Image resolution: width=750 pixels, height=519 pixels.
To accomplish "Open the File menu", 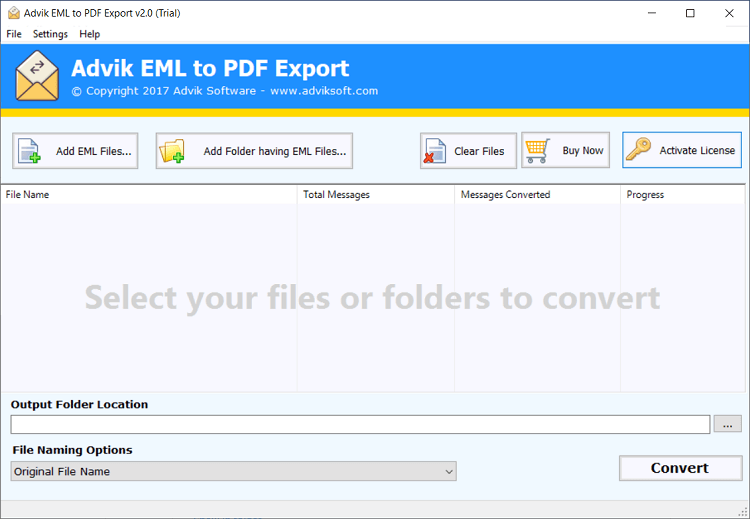I will click(14, 34).
